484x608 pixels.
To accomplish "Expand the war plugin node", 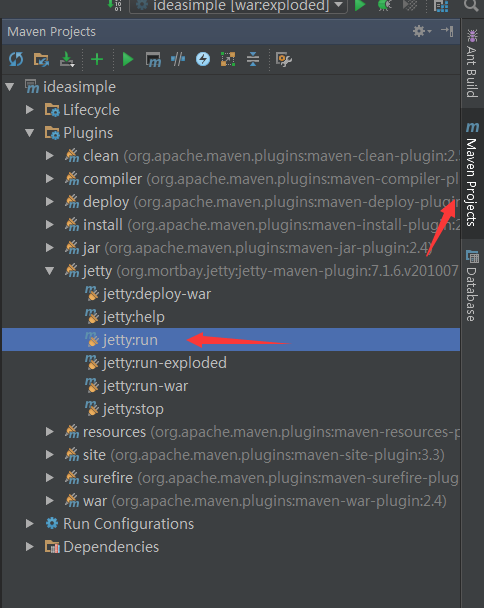I will 50,501.
